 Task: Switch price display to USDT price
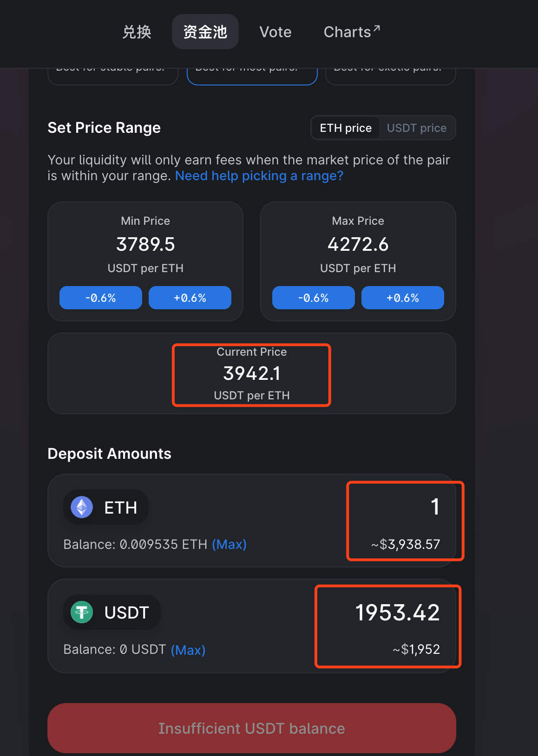point(416,128)
